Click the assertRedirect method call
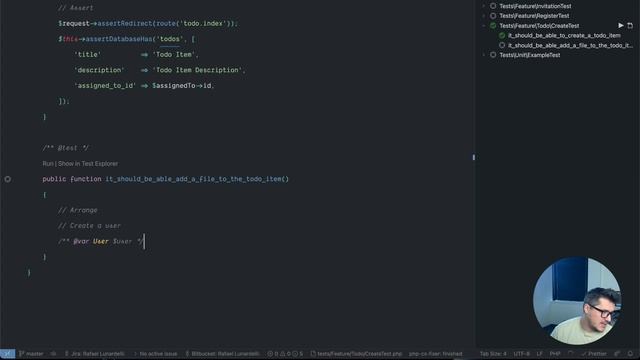This screenshot has width=640, height=360. pos(124,24)
